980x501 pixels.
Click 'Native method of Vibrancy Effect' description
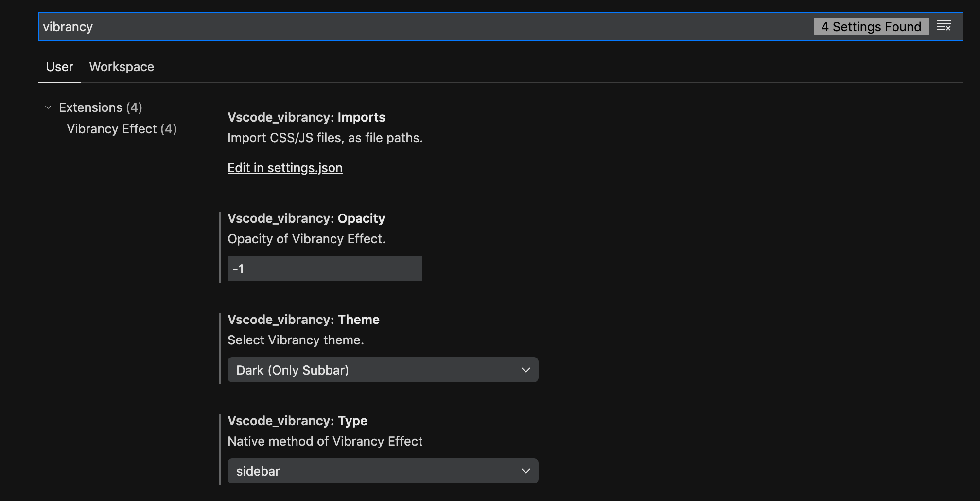tap(325, 441)
